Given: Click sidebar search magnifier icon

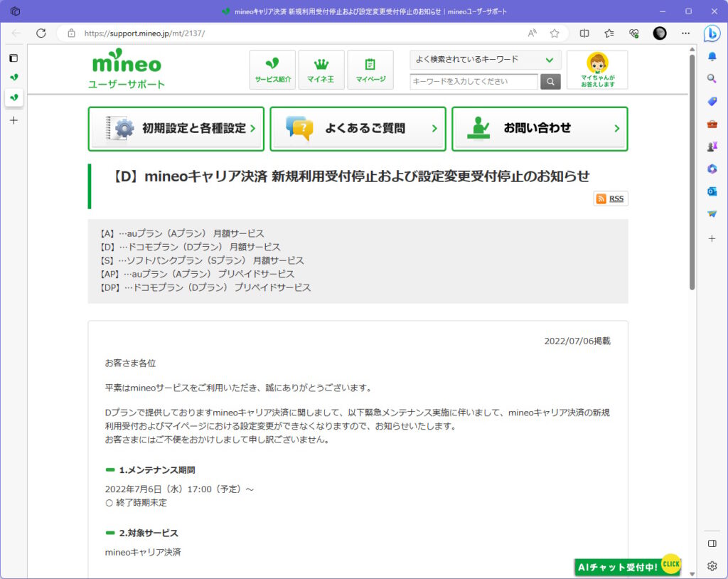Looking at the screenshot, I should coord(712,78).
